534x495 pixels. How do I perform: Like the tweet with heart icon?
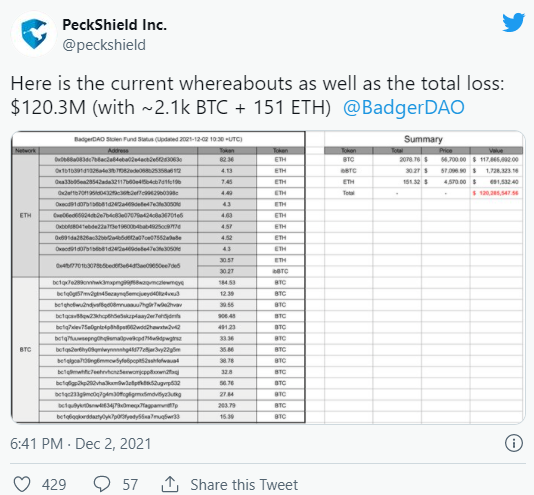coord(22,484)
